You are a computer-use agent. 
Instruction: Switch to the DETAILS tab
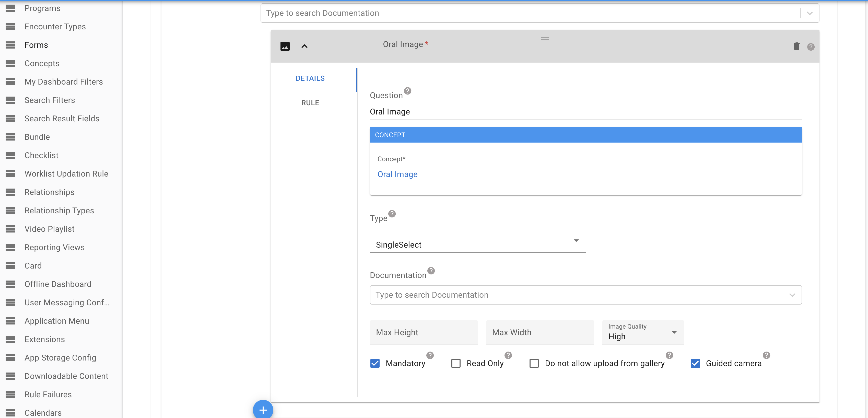[310, 78]
